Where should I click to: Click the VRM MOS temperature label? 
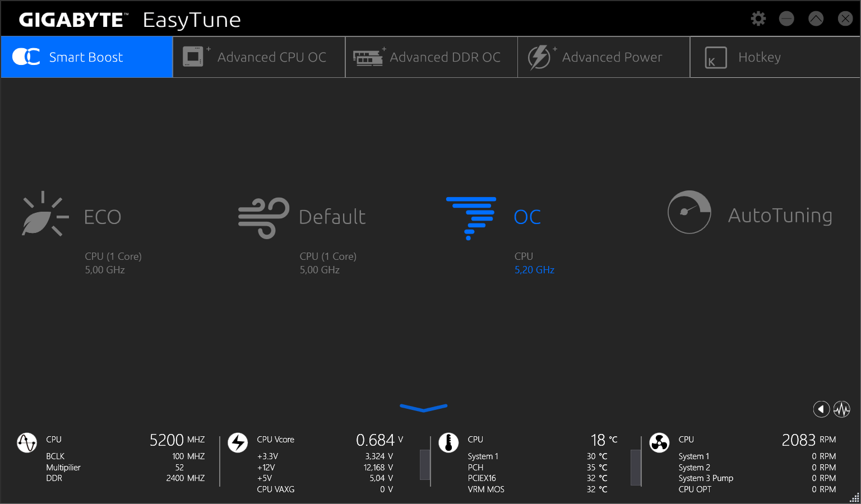(x=486, y=489)
